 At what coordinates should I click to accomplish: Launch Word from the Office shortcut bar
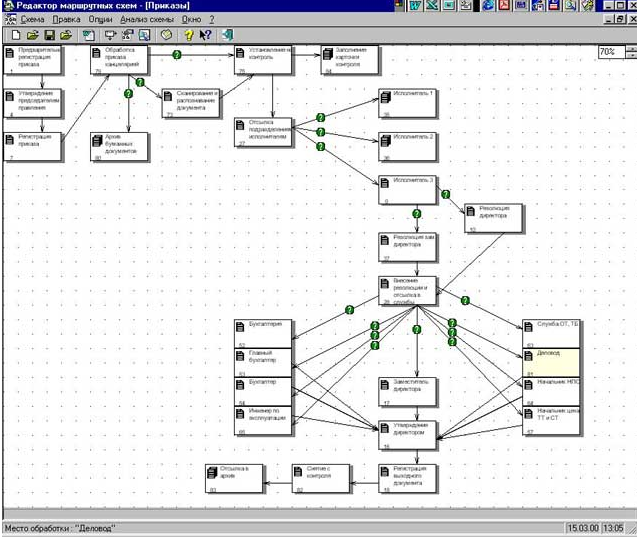(415, 5)
